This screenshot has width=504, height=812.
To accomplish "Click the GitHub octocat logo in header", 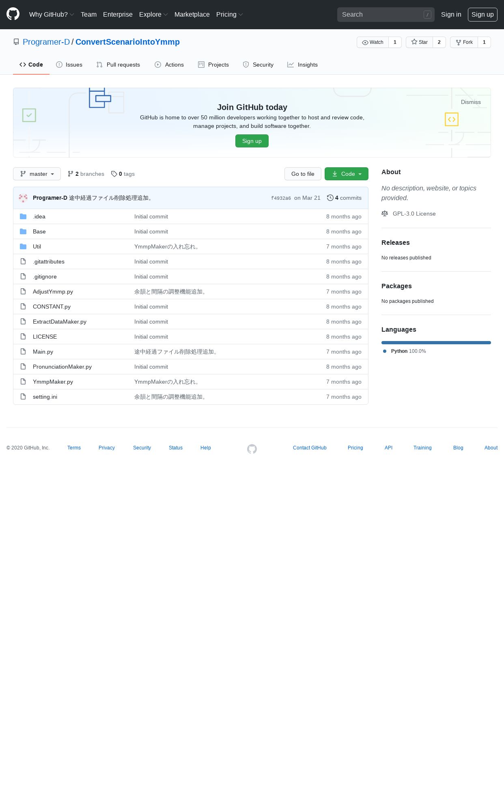I will pyautogui.click(x=13, y=14).
